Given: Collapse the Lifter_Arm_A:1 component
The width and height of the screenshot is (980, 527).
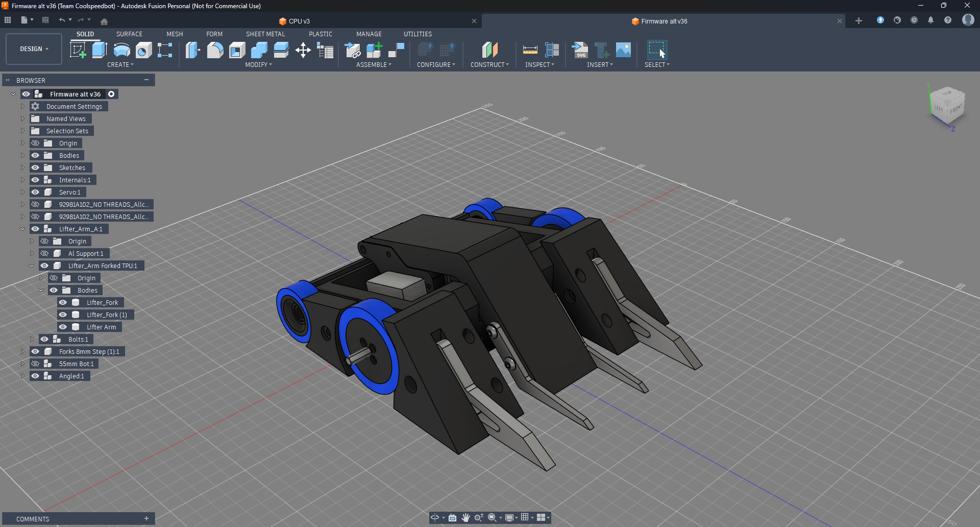Looking at the screenshot, I should click(x=22, y=229).
